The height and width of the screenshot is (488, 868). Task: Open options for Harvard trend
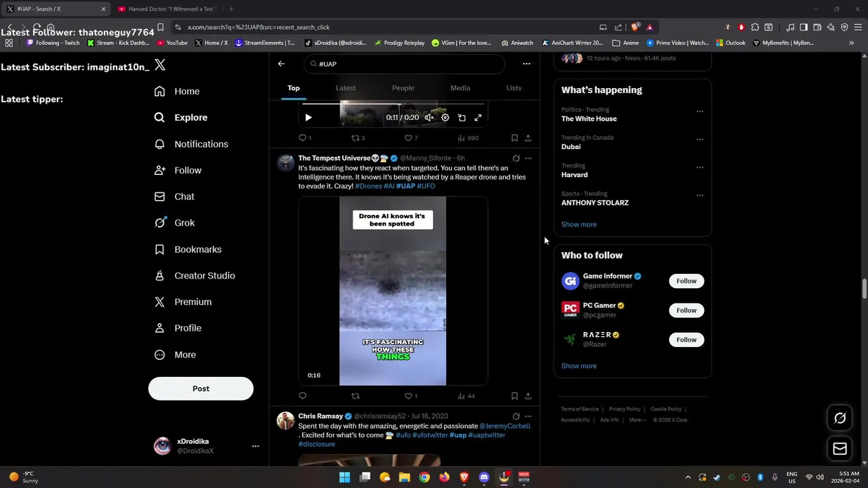700,167
